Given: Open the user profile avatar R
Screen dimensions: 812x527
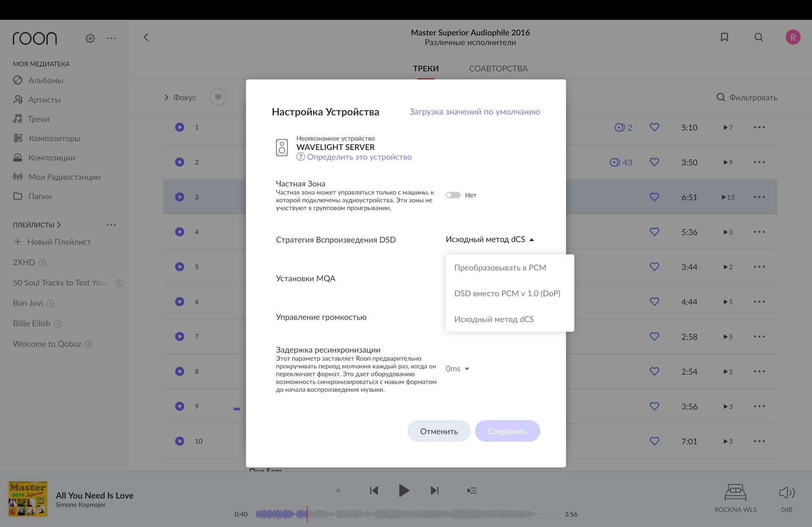Looking at the screenshot, I should pyautogui.click(x=793, y=37).
